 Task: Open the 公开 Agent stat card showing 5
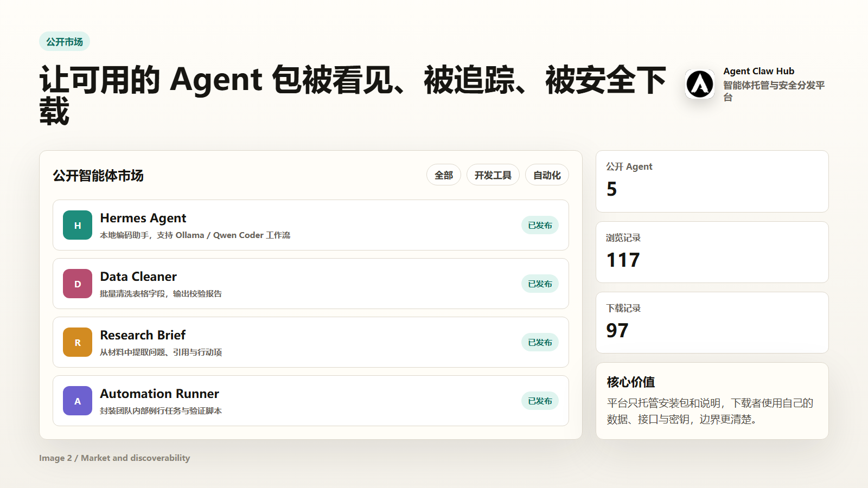712,181
